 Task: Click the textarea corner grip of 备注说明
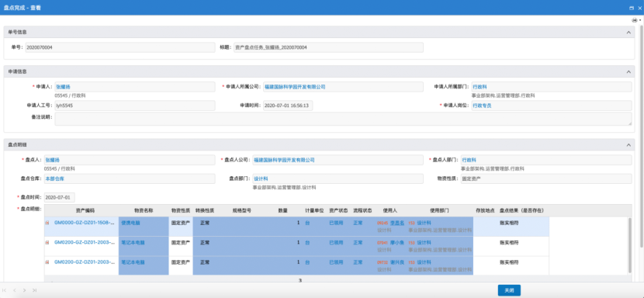coord(629,123)
